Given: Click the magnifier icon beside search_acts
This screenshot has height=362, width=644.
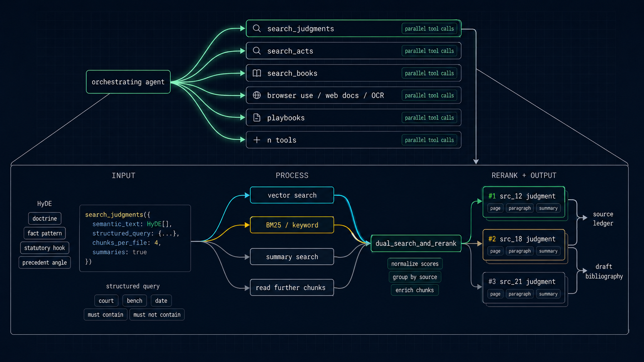Looking at the screenshot, I should pyautogui.click(x=257, y=51).
